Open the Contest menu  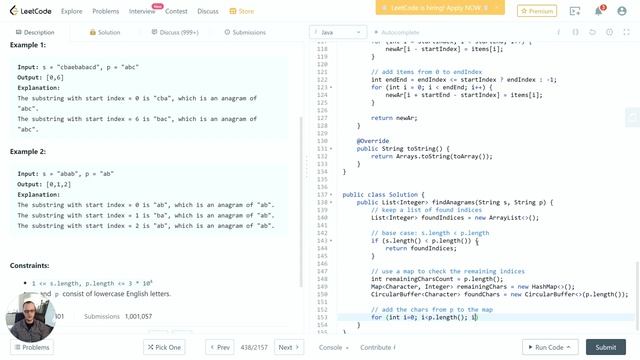(176, 11)
